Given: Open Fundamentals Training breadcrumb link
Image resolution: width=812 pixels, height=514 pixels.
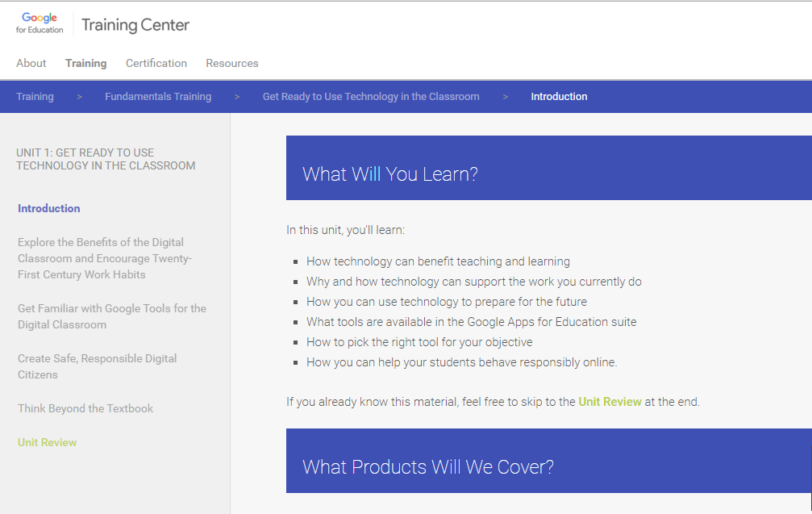Looking at the screenshot, I should pyautogui.click(x=158, y=97).
